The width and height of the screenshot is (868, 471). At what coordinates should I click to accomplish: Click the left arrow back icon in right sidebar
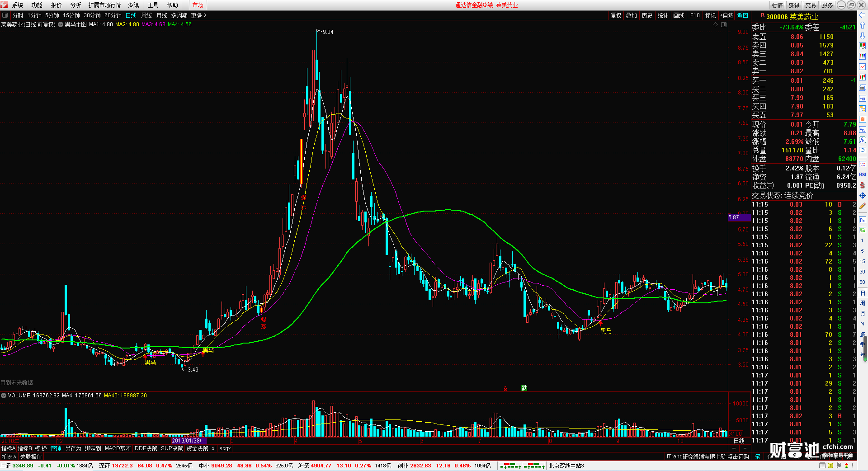(863, 15)
